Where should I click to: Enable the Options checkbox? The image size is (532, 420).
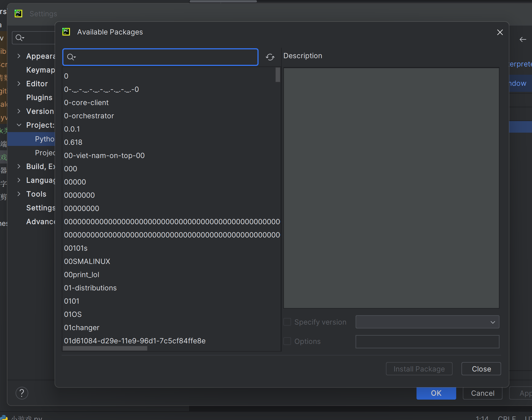click(x=287, y=341)
